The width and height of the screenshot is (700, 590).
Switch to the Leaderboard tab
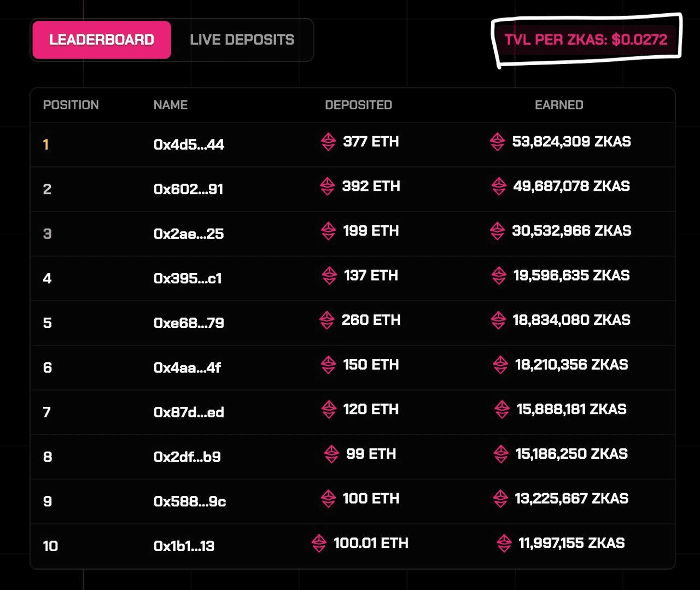[x=102, y=40]
